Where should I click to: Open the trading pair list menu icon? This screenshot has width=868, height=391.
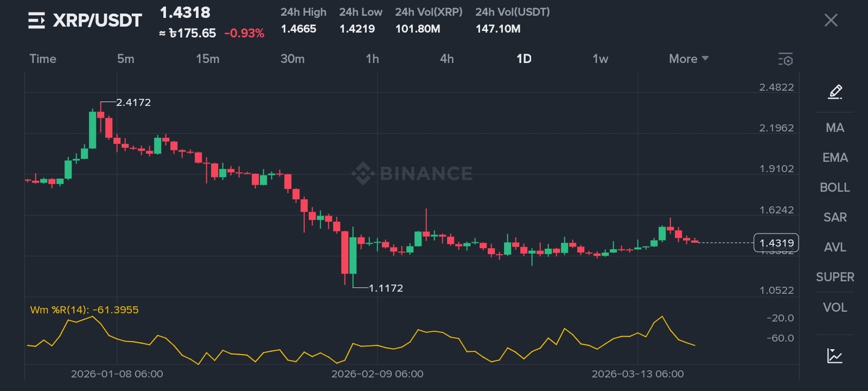tap(36, 21)
